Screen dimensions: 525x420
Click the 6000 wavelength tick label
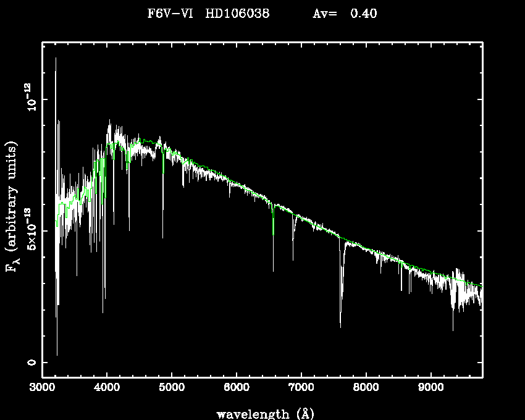237,388
